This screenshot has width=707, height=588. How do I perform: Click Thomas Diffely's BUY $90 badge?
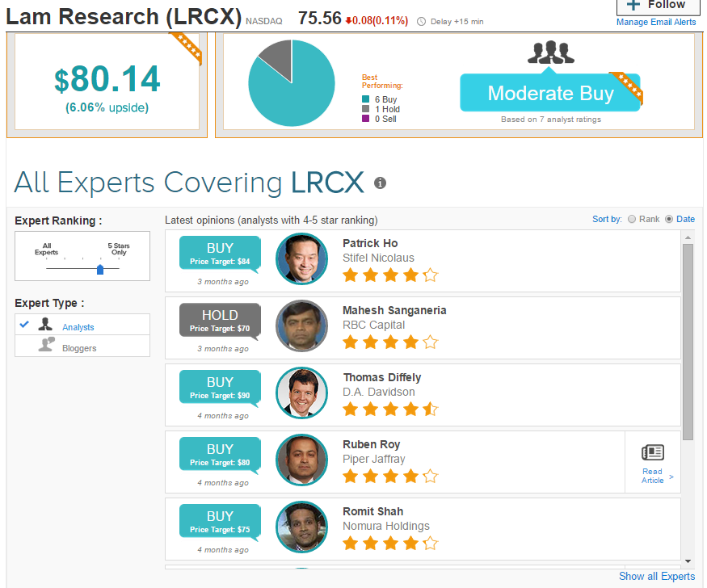coord(220,388)
